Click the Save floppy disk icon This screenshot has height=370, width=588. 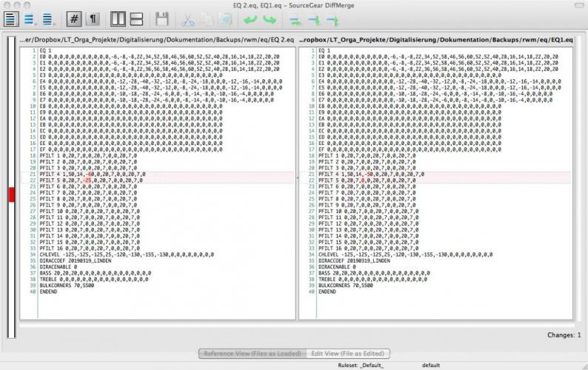(162, 19)
